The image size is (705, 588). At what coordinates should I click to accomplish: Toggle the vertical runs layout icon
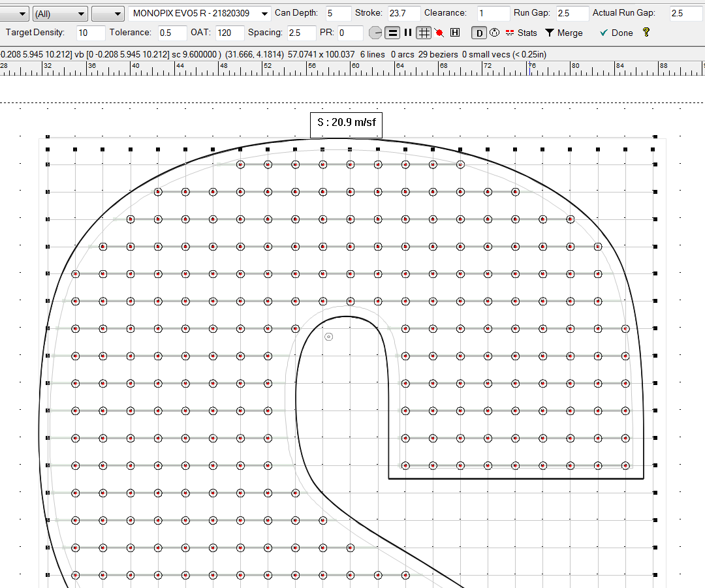point(408,33)
